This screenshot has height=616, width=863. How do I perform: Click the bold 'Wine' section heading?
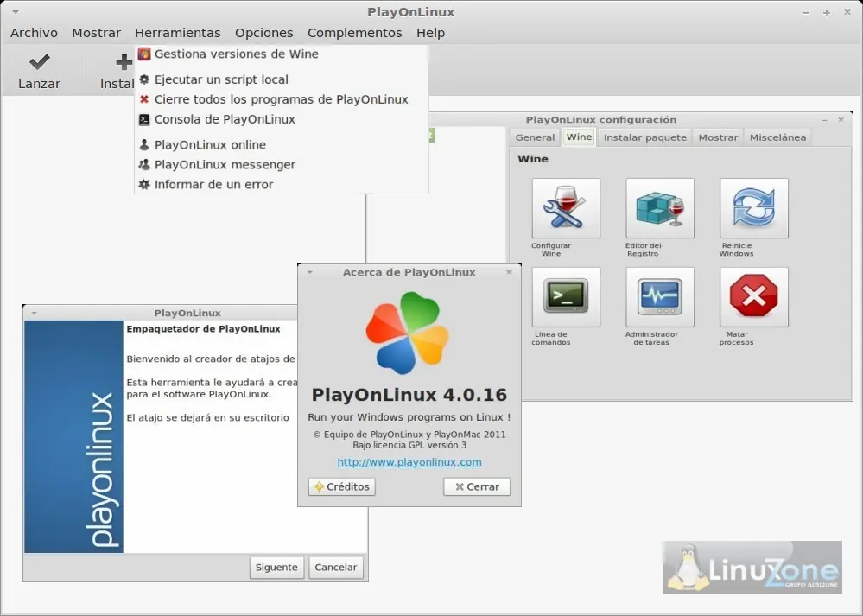click(x=533, y=159)
